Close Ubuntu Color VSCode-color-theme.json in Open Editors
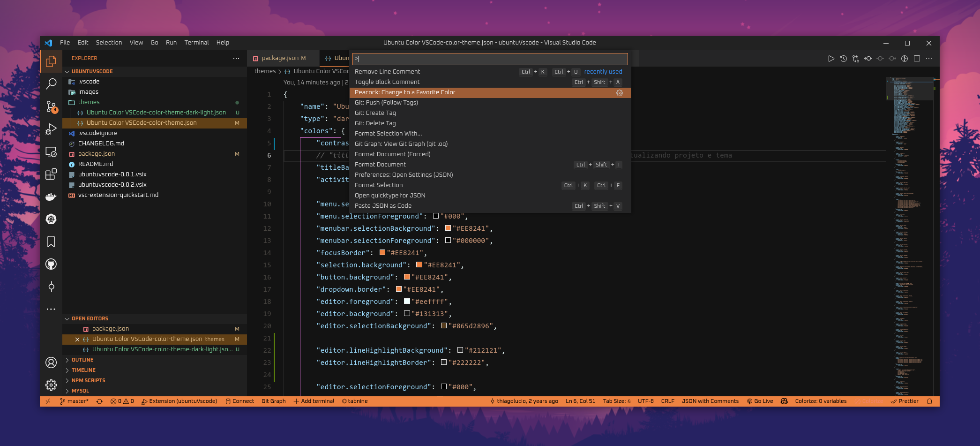Viewport: 980px width, 446px height. click(x=77, y=340)
